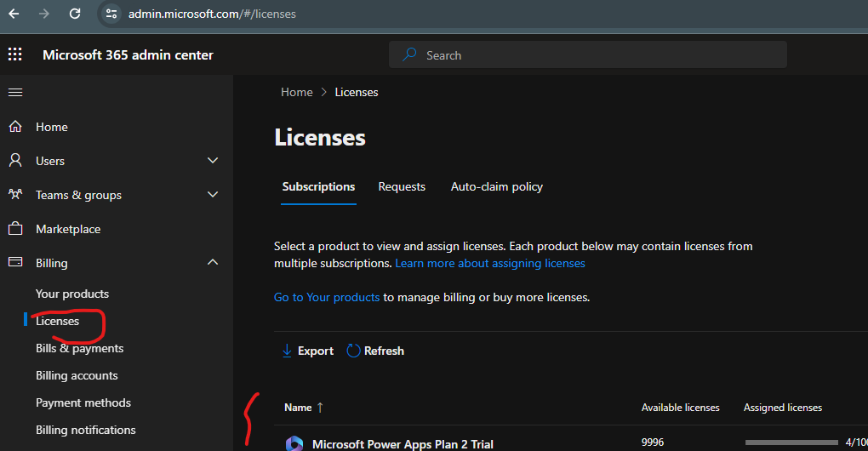
Task: Expand the Users navigation chevron
Action: click(x=213, y=161)
